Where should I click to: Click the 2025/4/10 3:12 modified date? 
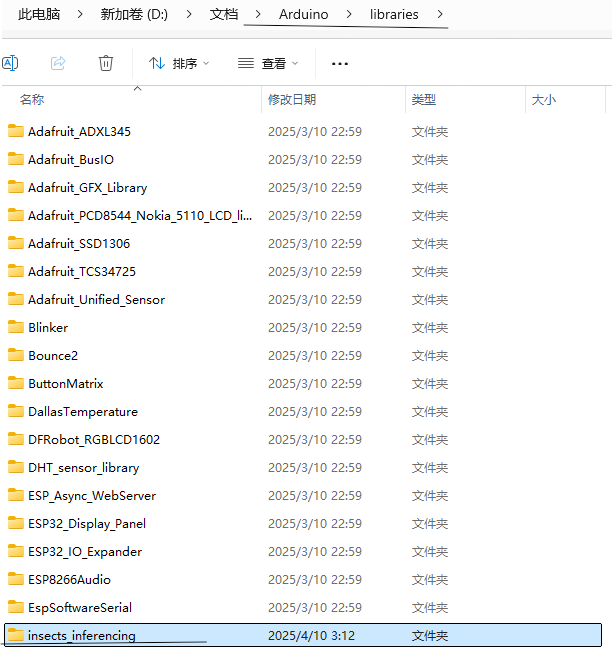coord(311,636)
